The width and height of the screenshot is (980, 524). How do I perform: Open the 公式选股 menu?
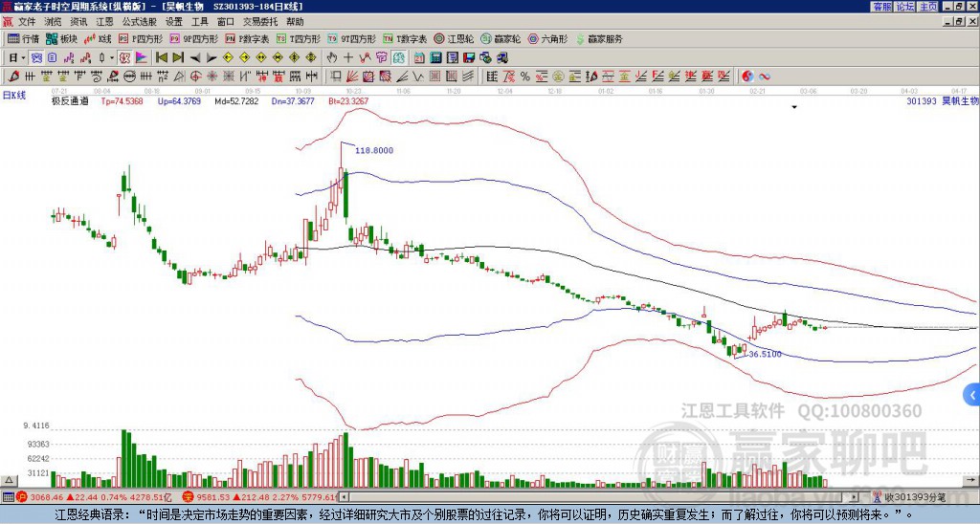tap(139, 22)
